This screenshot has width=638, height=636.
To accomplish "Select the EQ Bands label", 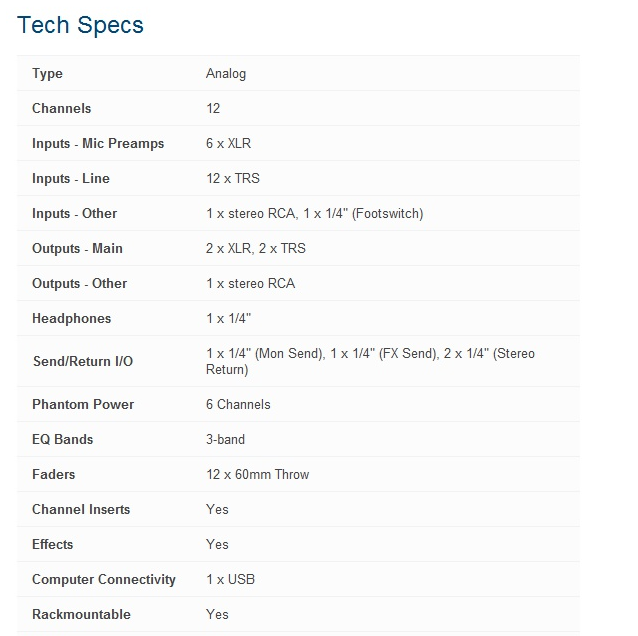I will click(x=63, y=439).
